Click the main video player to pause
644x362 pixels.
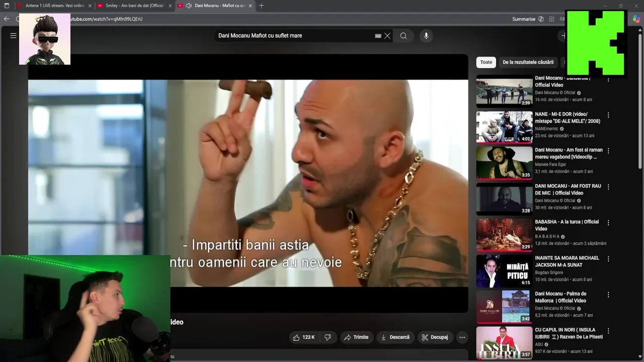click(x=248, y=183)
